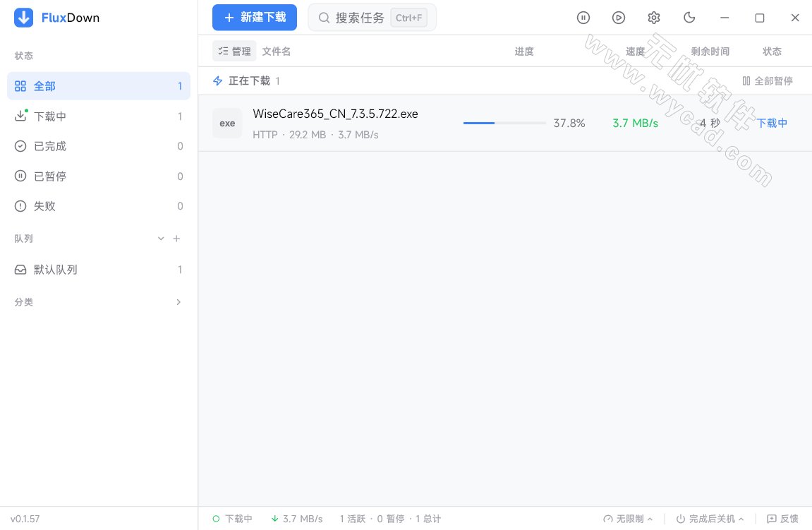Sort by 状态 column header

(x=772, y=52)
